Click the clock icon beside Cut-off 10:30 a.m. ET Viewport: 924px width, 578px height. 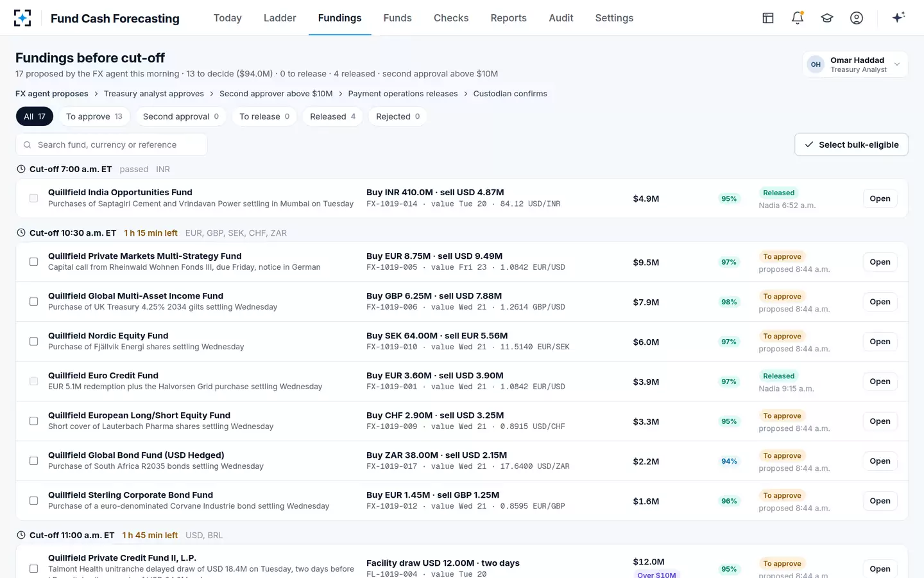point(21,233)
